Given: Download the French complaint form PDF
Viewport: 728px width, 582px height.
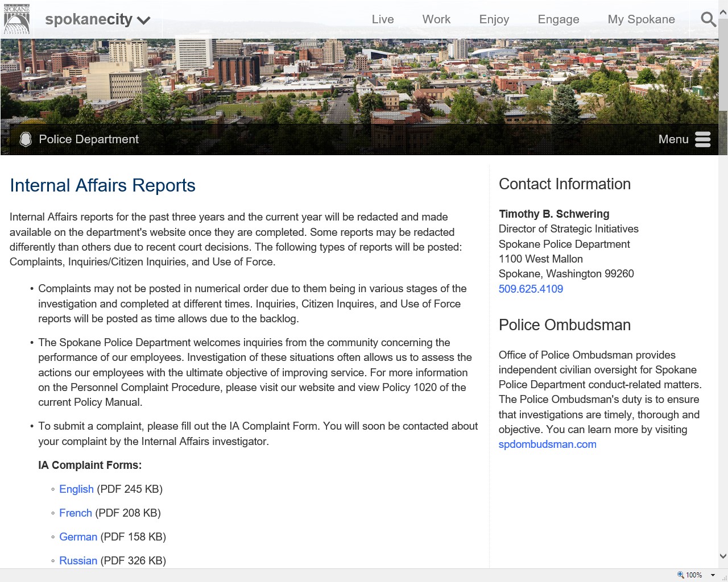Looking at the screenshot, I should [75, 513].
